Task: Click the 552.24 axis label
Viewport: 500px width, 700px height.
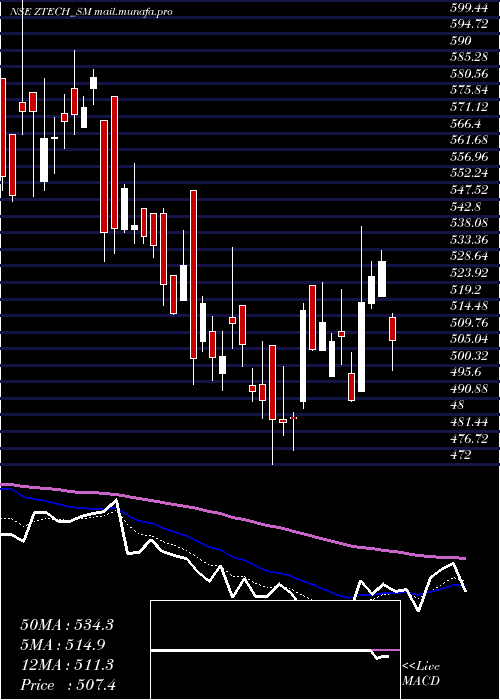Action: click(468, 173)
